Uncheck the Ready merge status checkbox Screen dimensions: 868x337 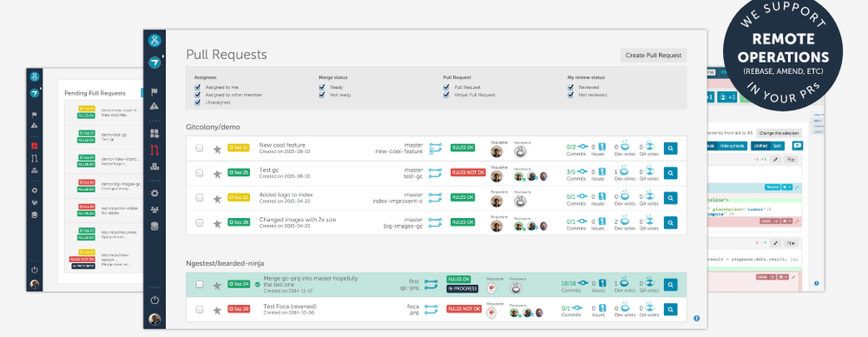point(322,87)
